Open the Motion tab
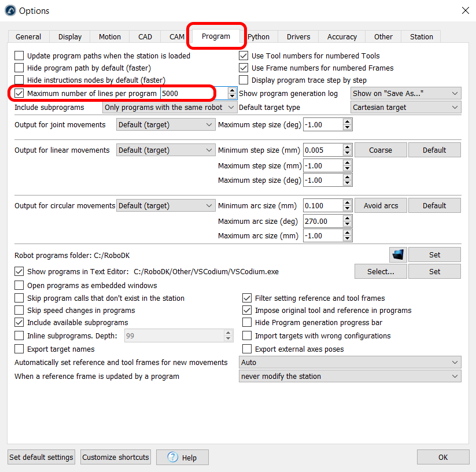Viewport: 476px width, 472px height. click(x=109, y=36)
